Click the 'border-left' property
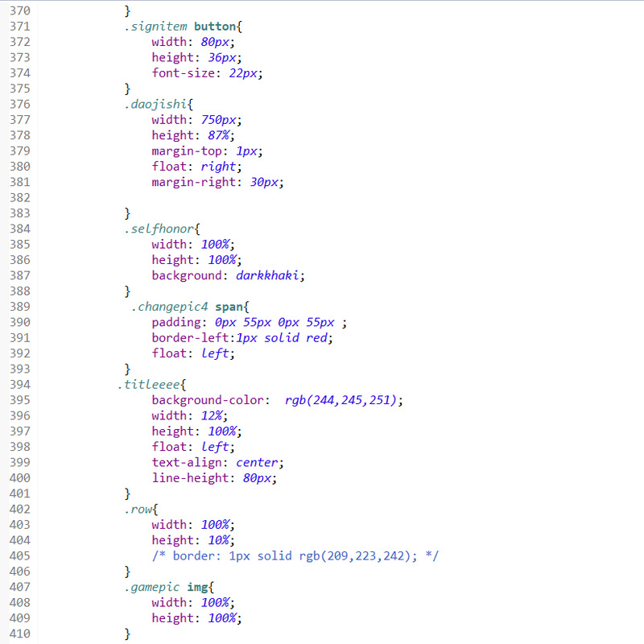Screen dimensions: 644x644 point(190,338)
